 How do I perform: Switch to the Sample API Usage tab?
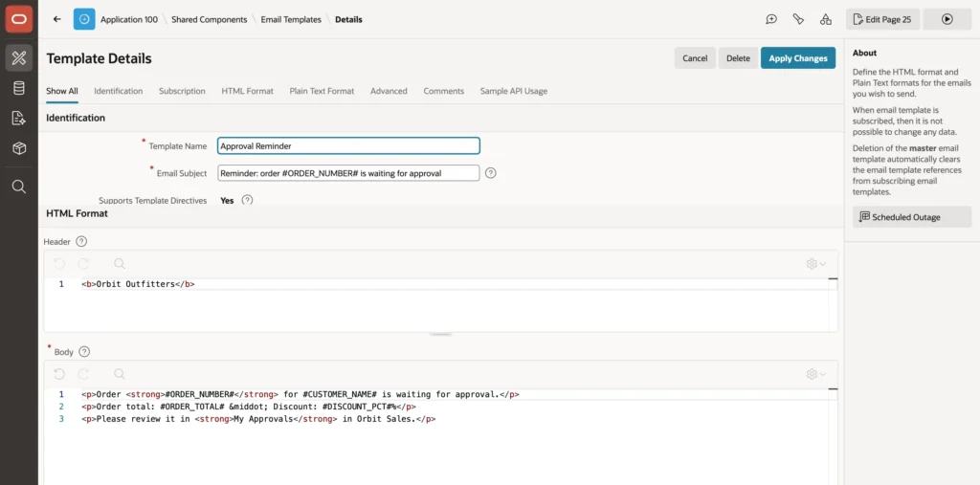[x=514, y=91]
